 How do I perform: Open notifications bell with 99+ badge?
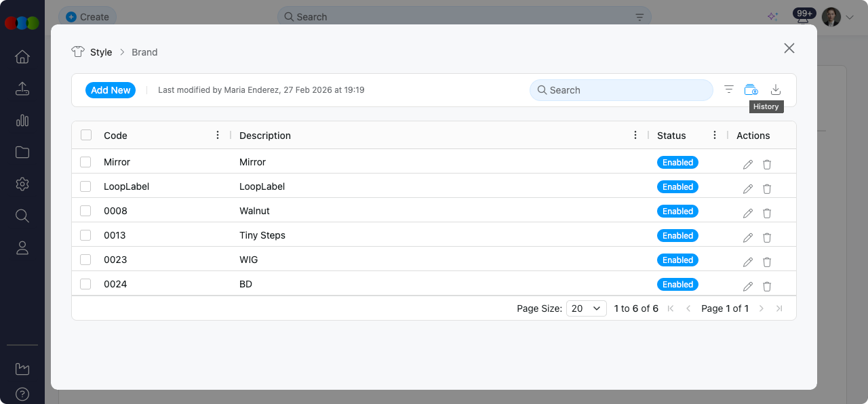[x=803, y=18]
